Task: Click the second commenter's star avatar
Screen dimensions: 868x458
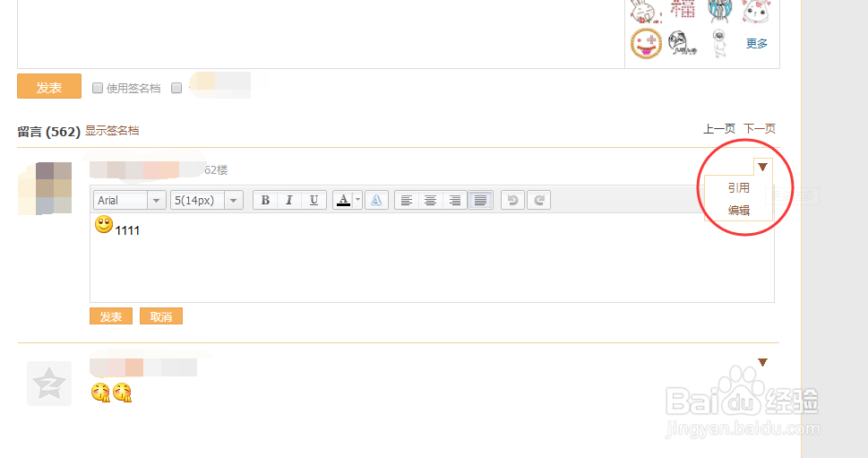Action: tap(49, 384)
